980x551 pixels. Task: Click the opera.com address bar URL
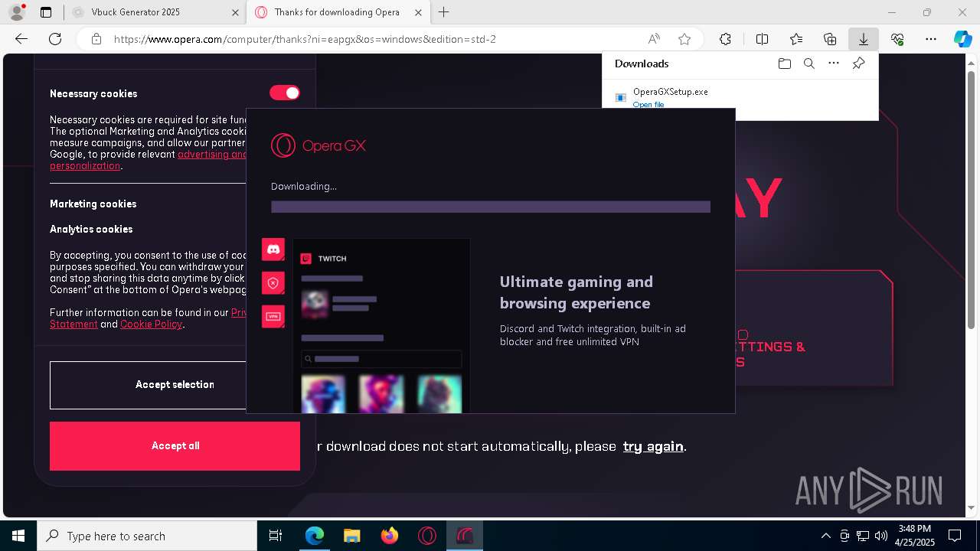(305, 39)
